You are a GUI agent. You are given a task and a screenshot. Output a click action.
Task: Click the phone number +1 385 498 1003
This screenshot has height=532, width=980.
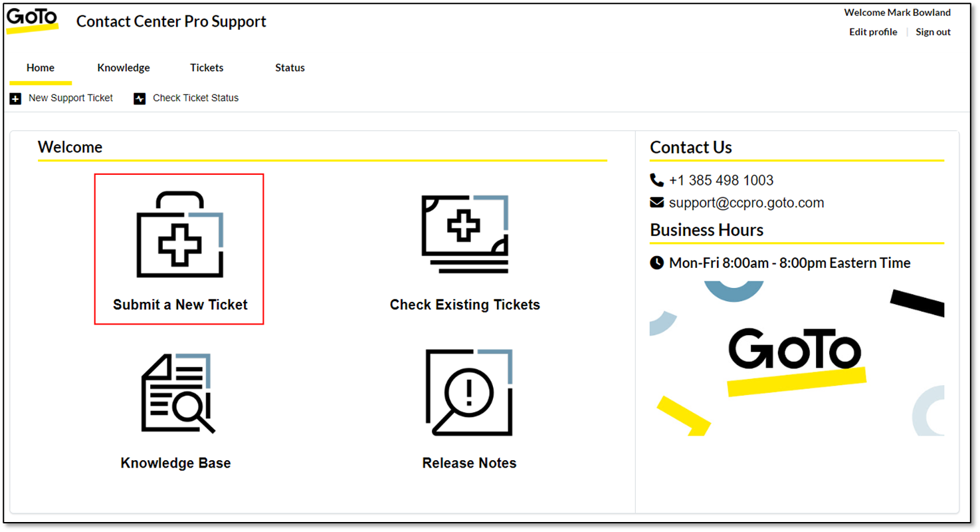(722, 180)
